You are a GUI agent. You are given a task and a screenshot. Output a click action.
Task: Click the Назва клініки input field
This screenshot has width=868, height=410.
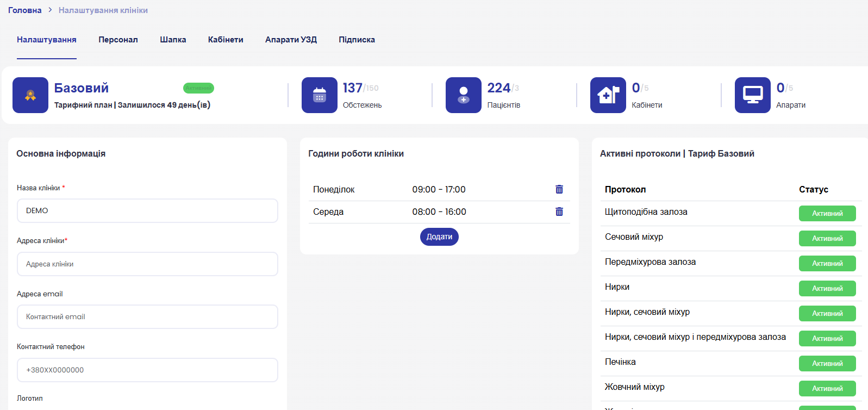coord(147,210)
